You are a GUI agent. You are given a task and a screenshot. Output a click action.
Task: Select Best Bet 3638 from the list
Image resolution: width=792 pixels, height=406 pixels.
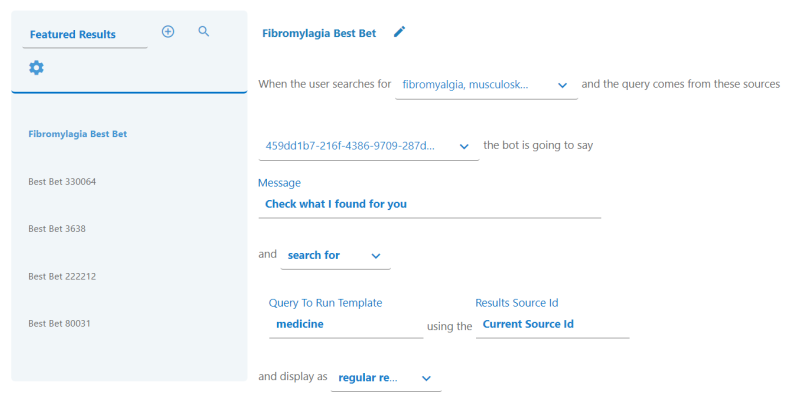(x=56, y=229)
